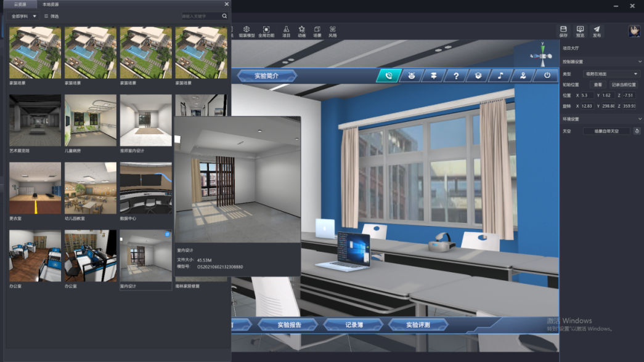The width and height of the screenshot is (644, 362).
Task: Click the question mark help icon
Action: (456, 76)
